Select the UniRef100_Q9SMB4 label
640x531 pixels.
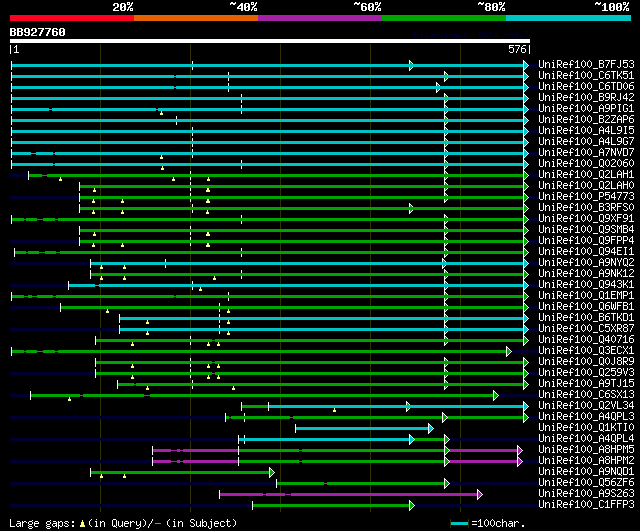[x=586, y=230]
